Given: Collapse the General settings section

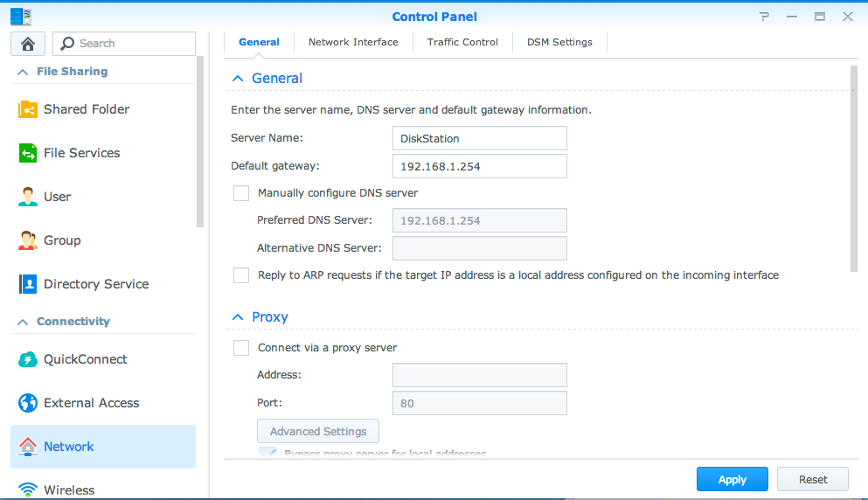Looking at the screenshot, I should pos(238,79).
